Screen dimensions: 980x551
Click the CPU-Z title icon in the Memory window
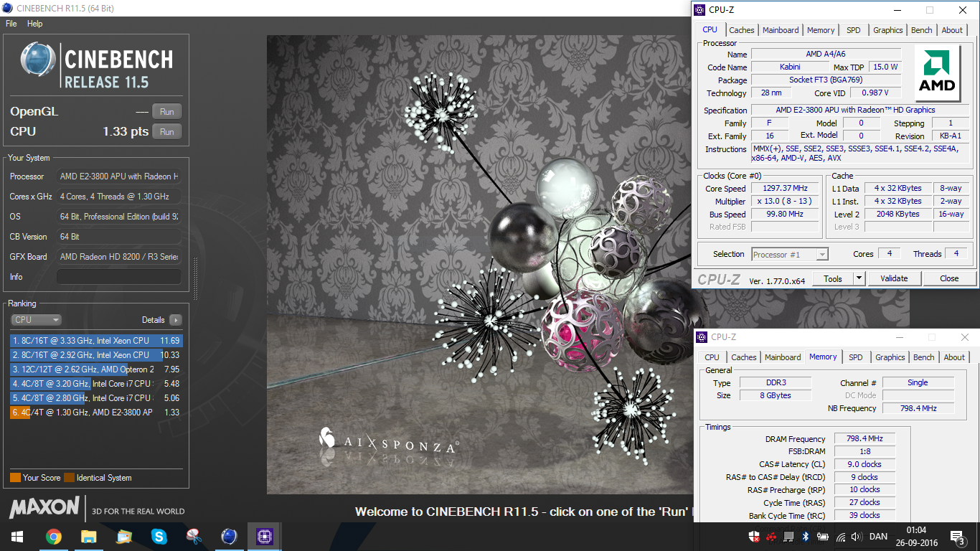click(x=702, y=337)
